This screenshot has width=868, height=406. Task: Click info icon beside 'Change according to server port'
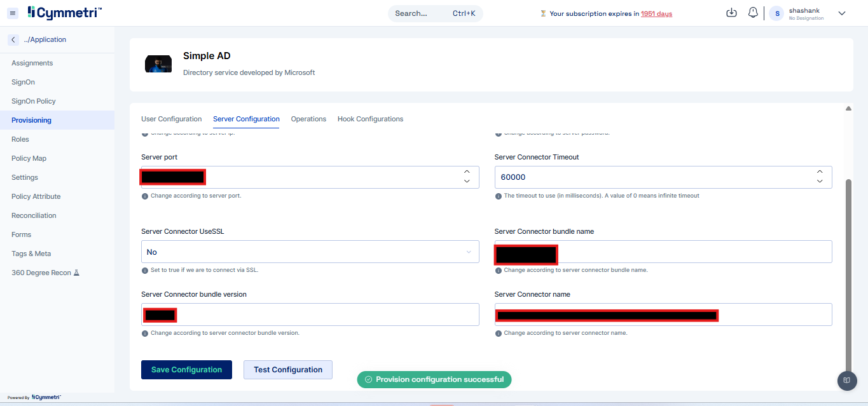pyautogui.click(x=144, y=196)
